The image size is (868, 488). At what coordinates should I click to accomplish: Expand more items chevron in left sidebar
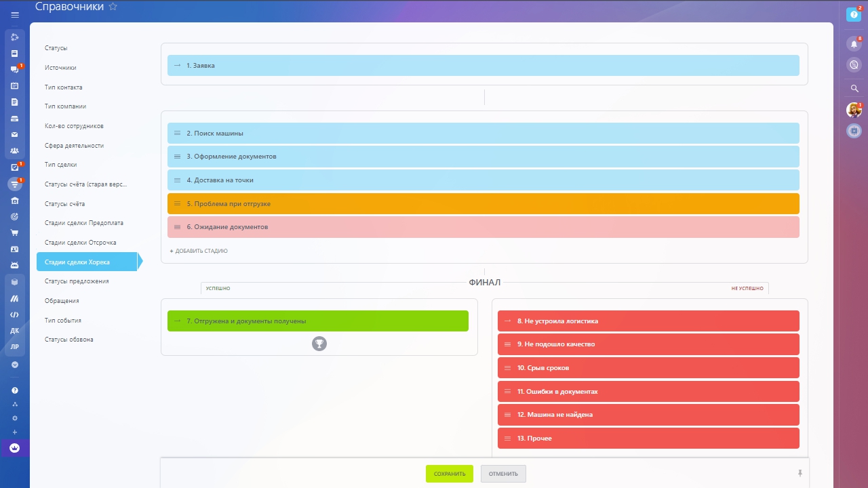point(15,365)
